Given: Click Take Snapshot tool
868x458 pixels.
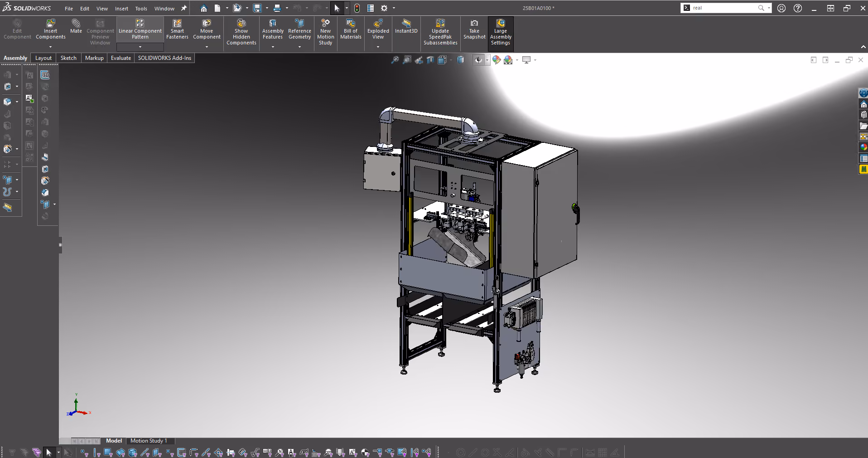Looking at the screenshot, I should (x=474, y=29).
